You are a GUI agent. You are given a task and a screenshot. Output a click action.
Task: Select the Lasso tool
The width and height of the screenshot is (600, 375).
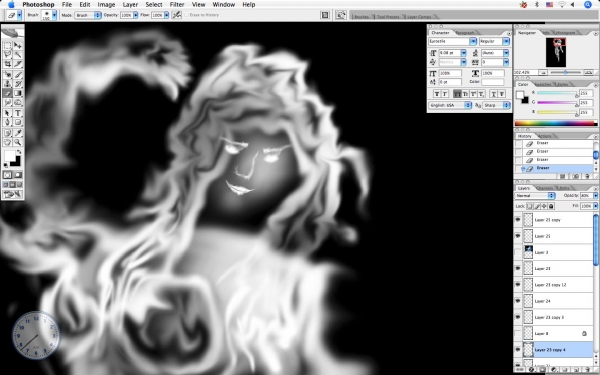tap(7, 55)
